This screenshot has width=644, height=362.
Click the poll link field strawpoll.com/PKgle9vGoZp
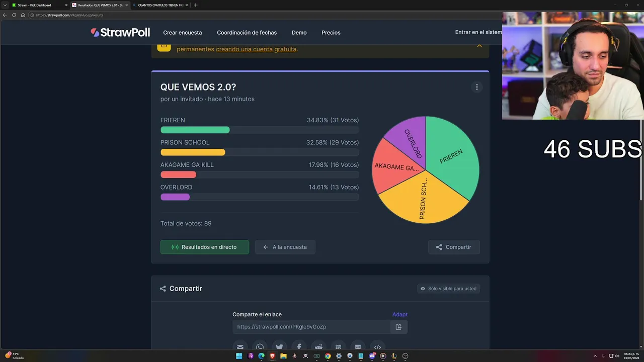pyautogui.click(x=311, y=327)
